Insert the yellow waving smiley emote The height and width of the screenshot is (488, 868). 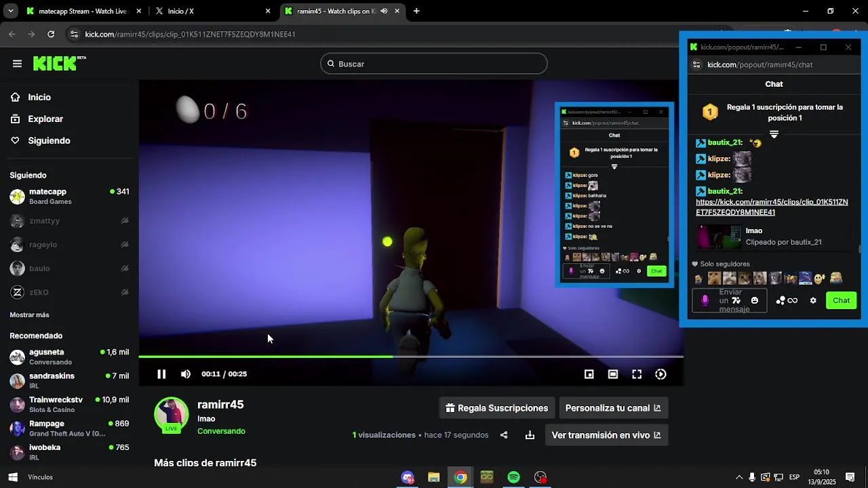tap(820, 278)
